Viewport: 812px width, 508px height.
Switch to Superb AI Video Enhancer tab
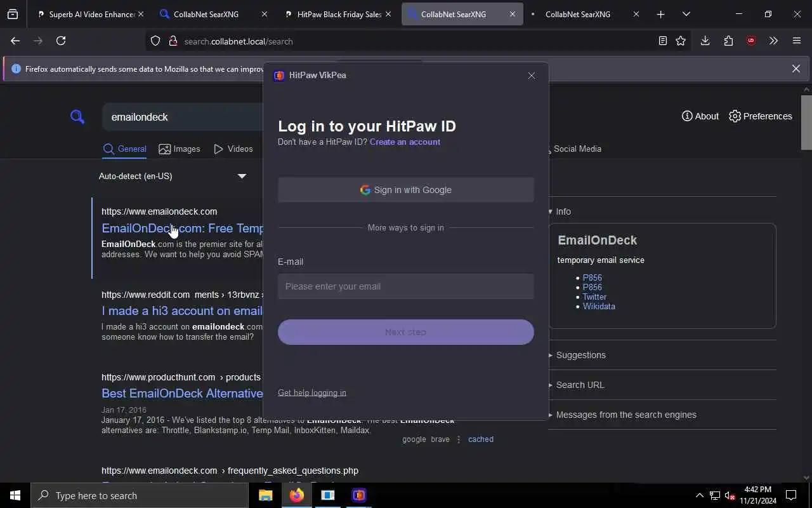[86, 14]
